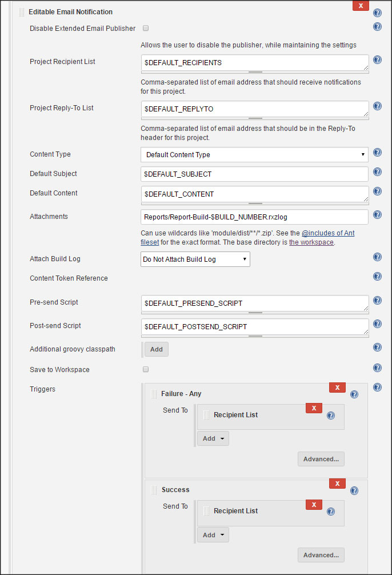Open Add recipient dropdown under Success
392x575 pixels.
(213, 535)
